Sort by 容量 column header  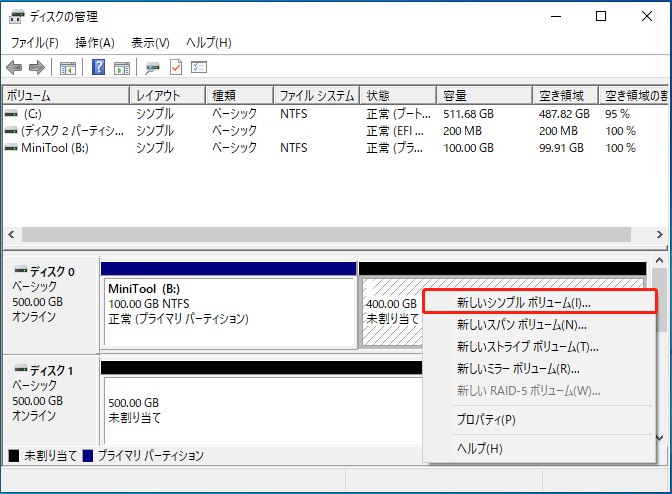coord(485,96)
